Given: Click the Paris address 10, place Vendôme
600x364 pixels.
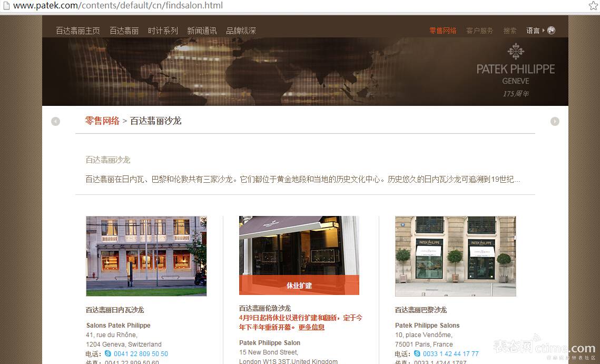Looking at the screenshot, I should click(424, 335).
